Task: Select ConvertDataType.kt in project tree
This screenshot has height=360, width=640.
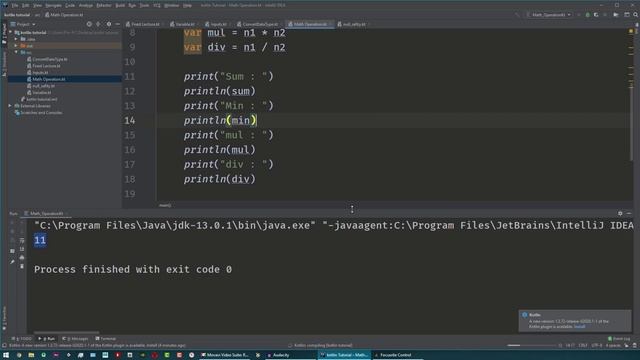Action: point(49,59)
